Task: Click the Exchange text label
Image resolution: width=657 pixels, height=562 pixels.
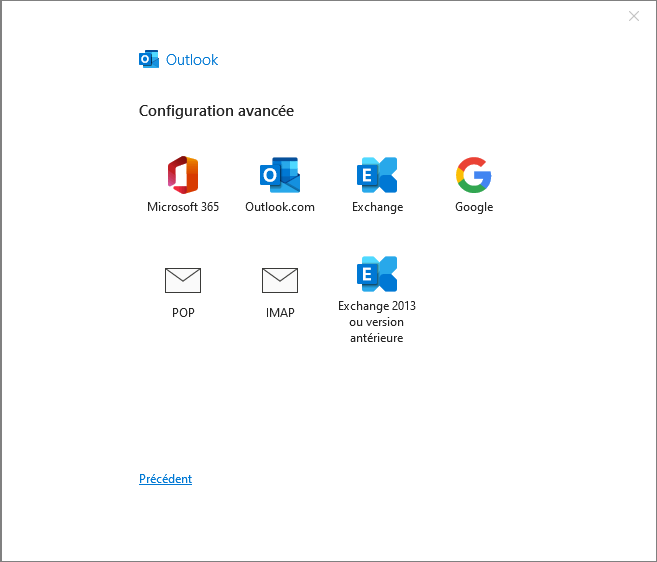Action: click(x=378, y=207)
